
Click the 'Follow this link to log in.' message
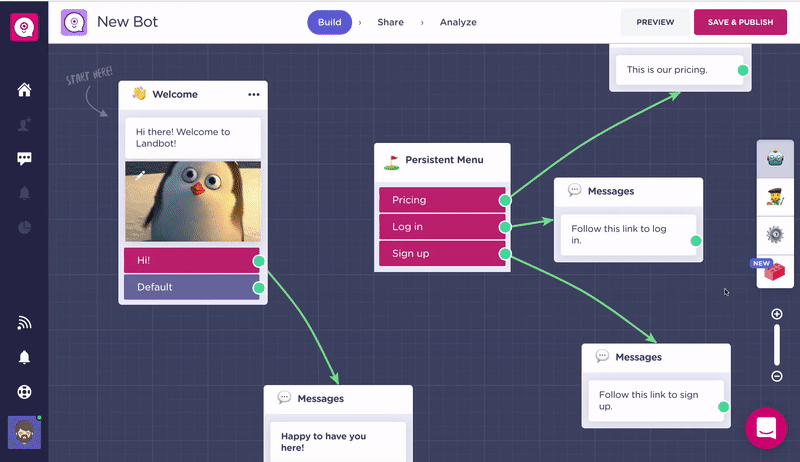click(x=628, y=235)
